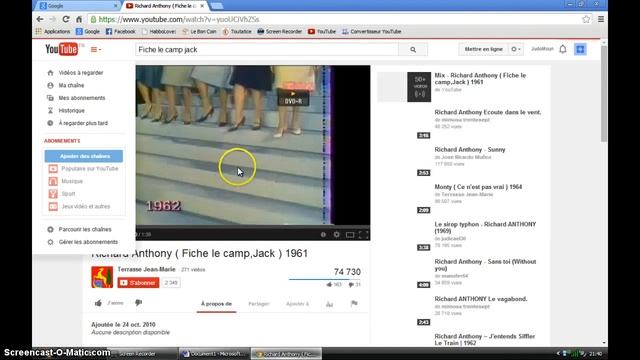
Task: Open Richard ANTHONY Le vagabond video
Action: tap(481, 299)
